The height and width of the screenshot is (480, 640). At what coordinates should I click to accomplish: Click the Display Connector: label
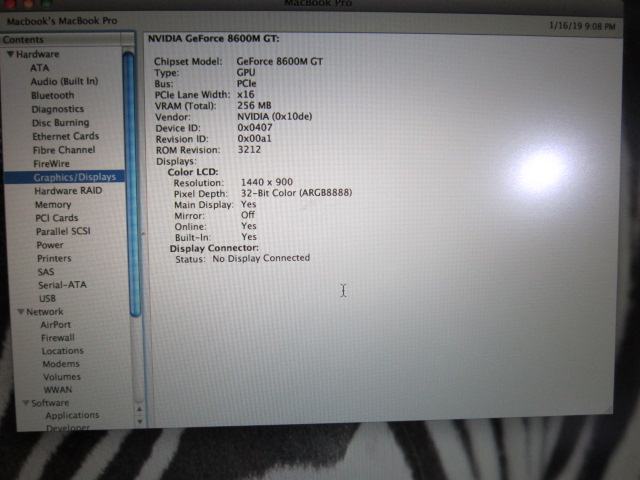214,248
